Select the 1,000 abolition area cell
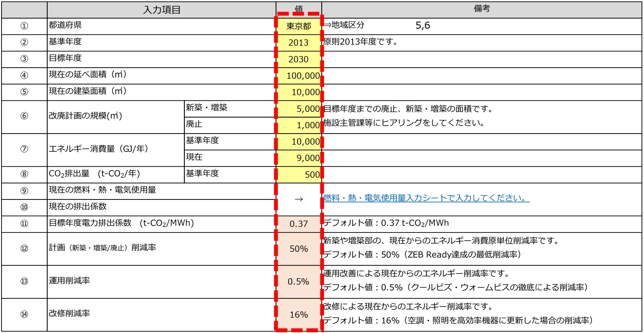 coord(299,125)
